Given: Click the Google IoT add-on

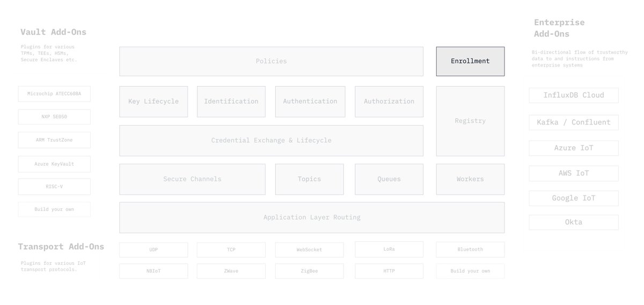Looking at the screenshot, I should pos(574,198).
